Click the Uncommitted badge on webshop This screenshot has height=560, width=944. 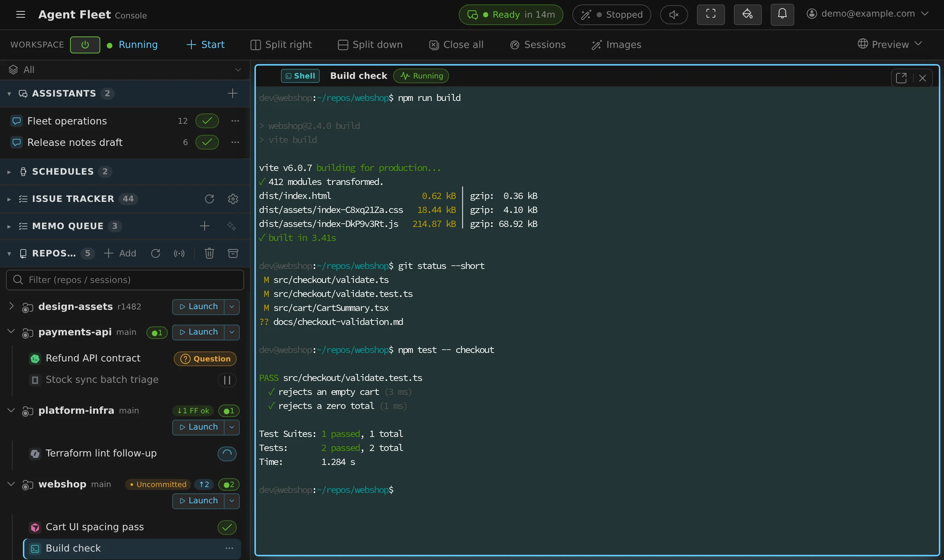pos(158,484)
